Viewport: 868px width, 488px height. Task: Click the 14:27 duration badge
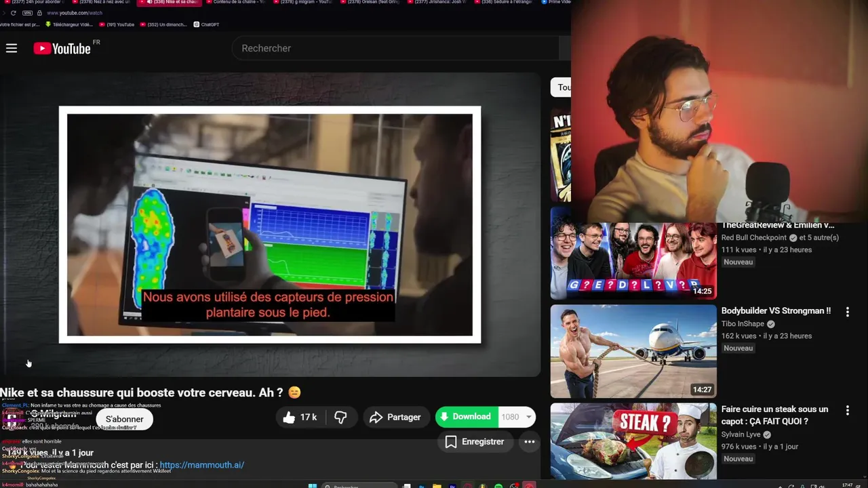coord(702,390)
